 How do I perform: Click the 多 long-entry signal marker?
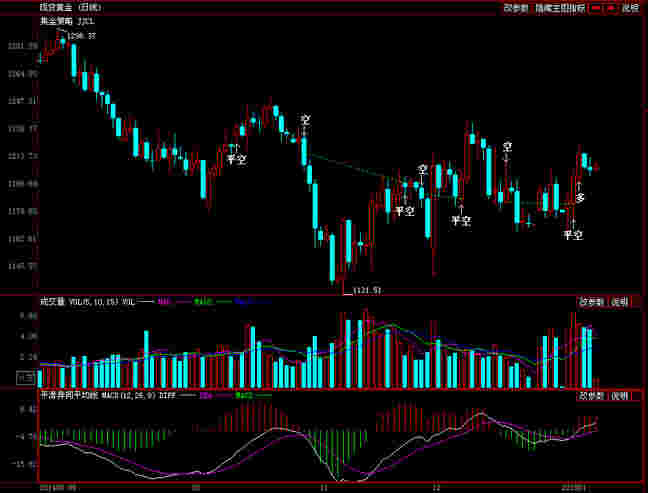point(580,197)
